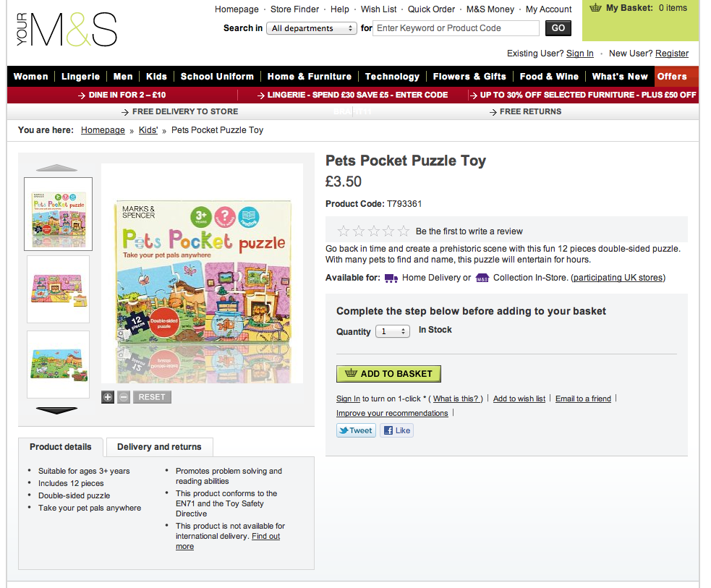Switch to the Product details tab
Viewport: 711px width, 588px height.
point(61,447)
